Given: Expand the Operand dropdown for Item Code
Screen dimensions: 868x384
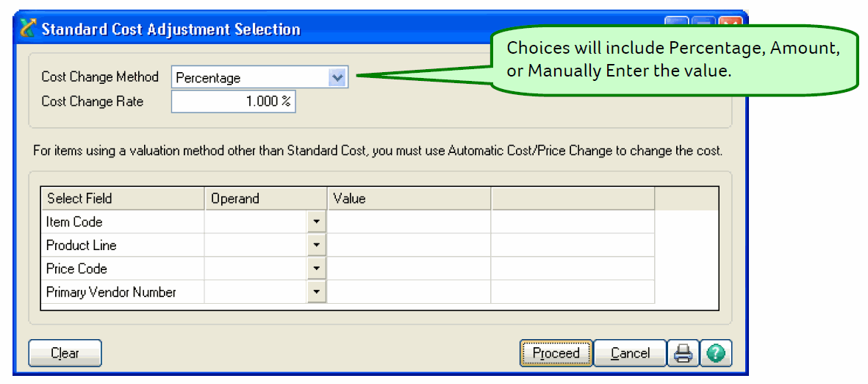Looking at the screenshot, I should 316,221.
